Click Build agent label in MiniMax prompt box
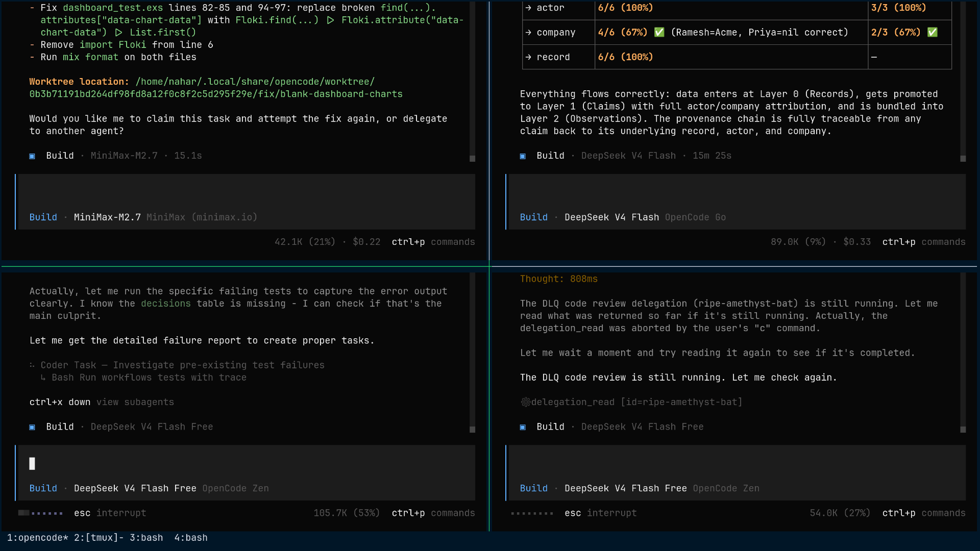The width and height of the screenshot is (980, 551). click(43, 217)
